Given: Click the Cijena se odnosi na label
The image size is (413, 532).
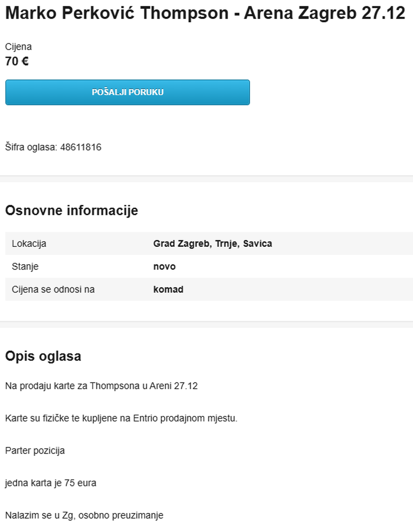Looking at the screenshot, I should pyautogui.click(x=53, y=289).
